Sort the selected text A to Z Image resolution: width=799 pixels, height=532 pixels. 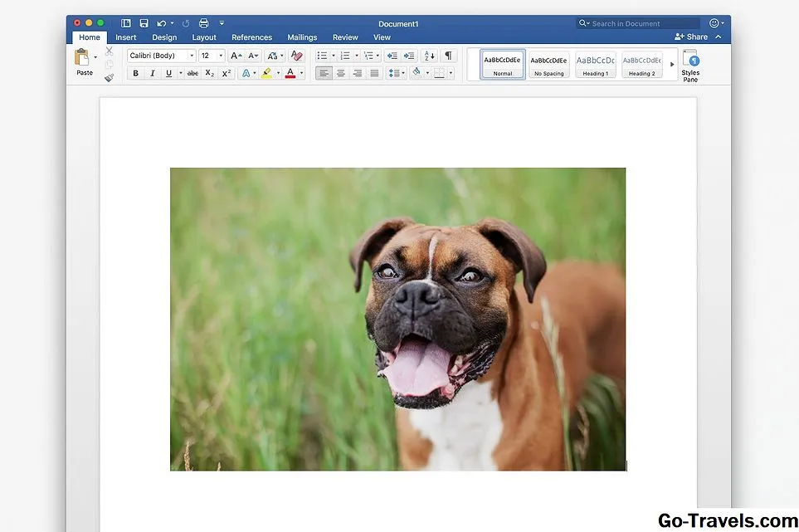(x=430, y=56)
